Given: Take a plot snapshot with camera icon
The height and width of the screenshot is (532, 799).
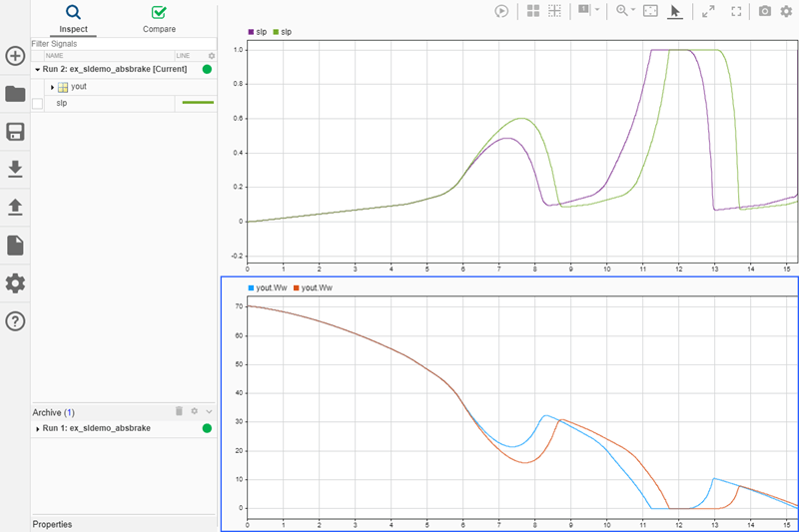Looking at the screenshot, I should [764, 11].
